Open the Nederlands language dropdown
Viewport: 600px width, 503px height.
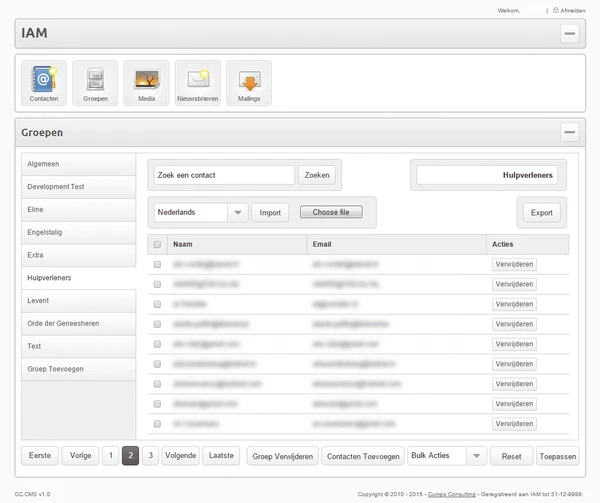(201, 212)
